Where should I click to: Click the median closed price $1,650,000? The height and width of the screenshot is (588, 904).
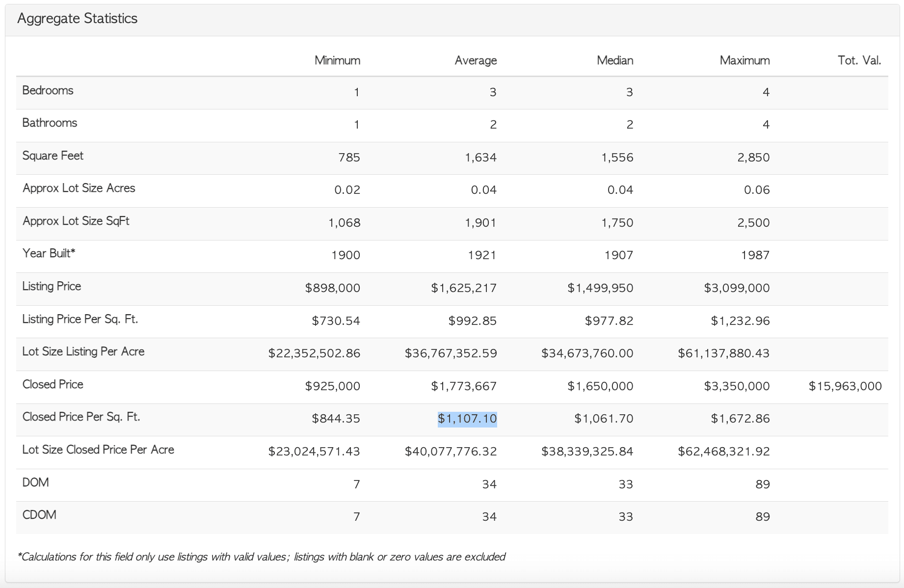600,386
